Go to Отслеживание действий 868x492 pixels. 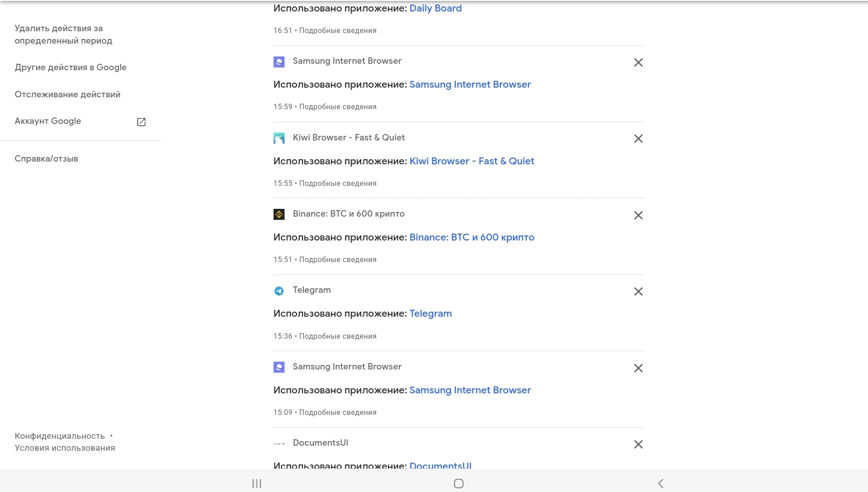click(x=67, y=94)
